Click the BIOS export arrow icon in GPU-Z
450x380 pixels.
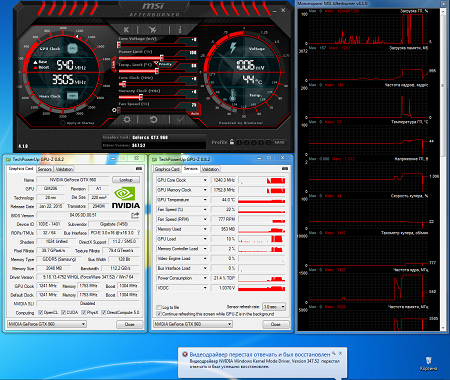tap(135, 215)
